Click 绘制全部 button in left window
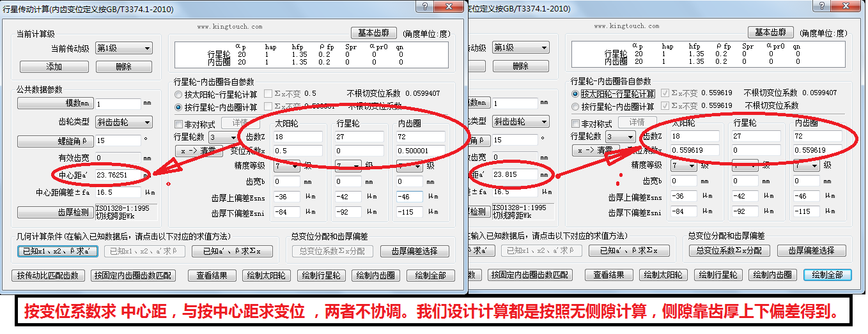The image size is (868, 334). point(431,275)
